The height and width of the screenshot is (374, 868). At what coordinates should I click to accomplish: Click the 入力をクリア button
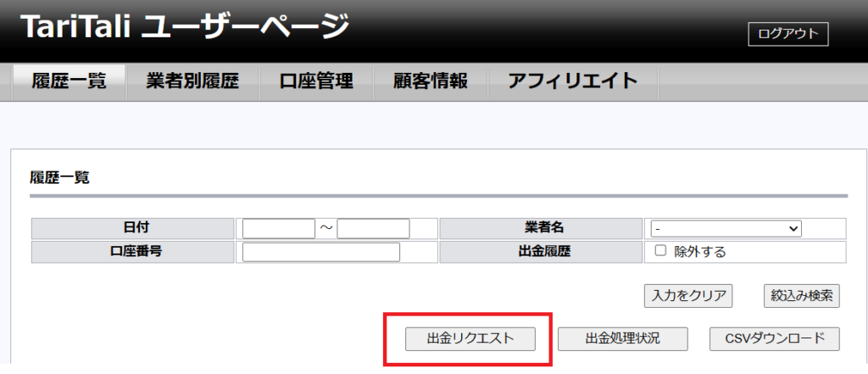click(x=688, y=296)
